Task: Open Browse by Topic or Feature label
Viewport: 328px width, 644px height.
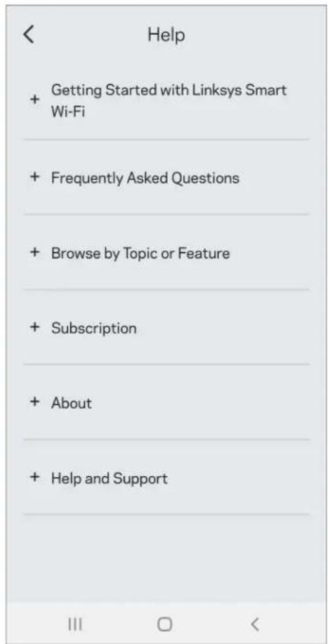Action: pyautogui.click(x=140, y=254)
